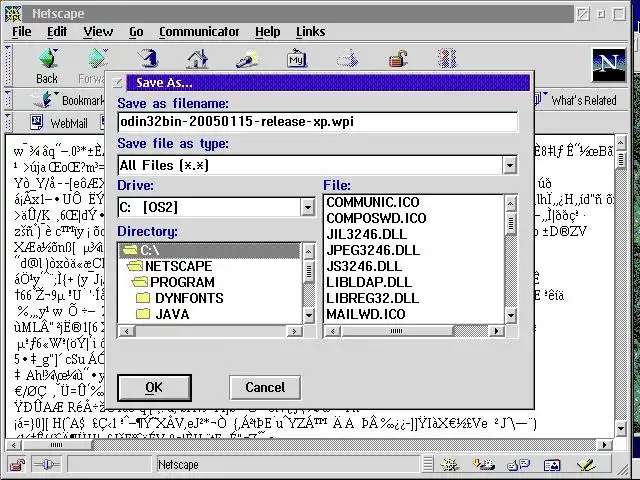Expand the Save file as type dropdown
This screenshot has width=640, height=480.
coord(510,165)
